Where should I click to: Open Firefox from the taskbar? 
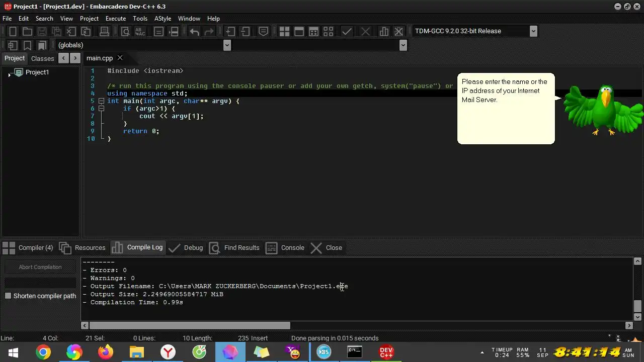click(x=106, y=352)
